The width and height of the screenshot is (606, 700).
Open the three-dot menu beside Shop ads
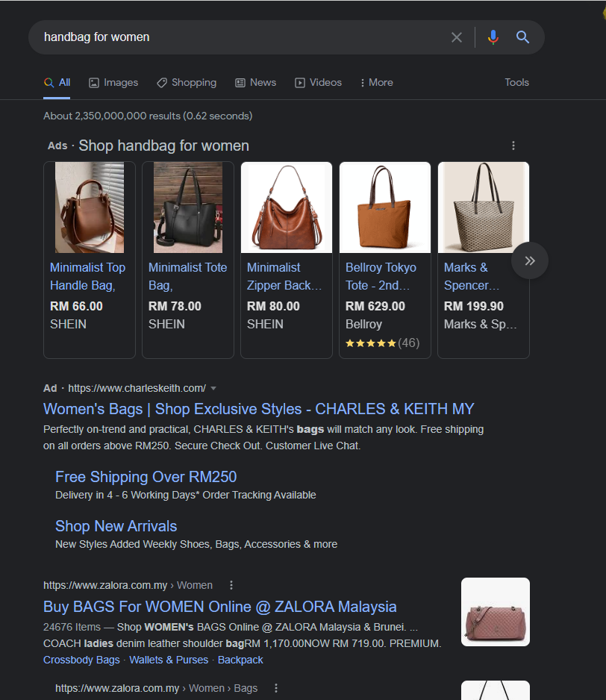pyautogui.click(x=513, y=146)
